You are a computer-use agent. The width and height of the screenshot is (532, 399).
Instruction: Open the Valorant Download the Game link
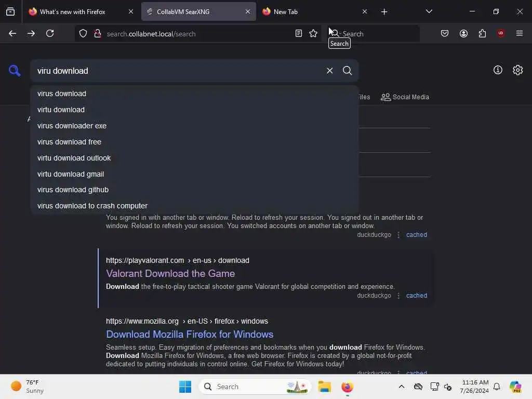[x=170, y=273]
